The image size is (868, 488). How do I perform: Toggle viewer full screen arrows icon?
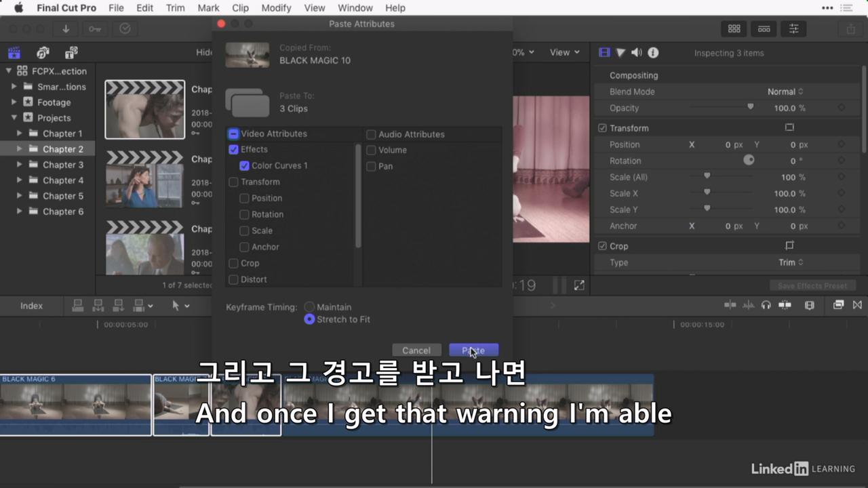579,285
